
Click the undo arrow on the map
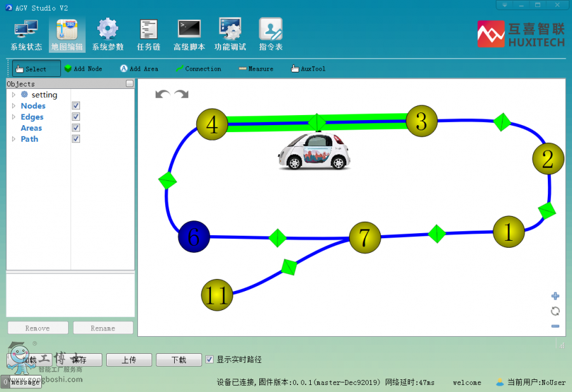[x=163, y=94]
